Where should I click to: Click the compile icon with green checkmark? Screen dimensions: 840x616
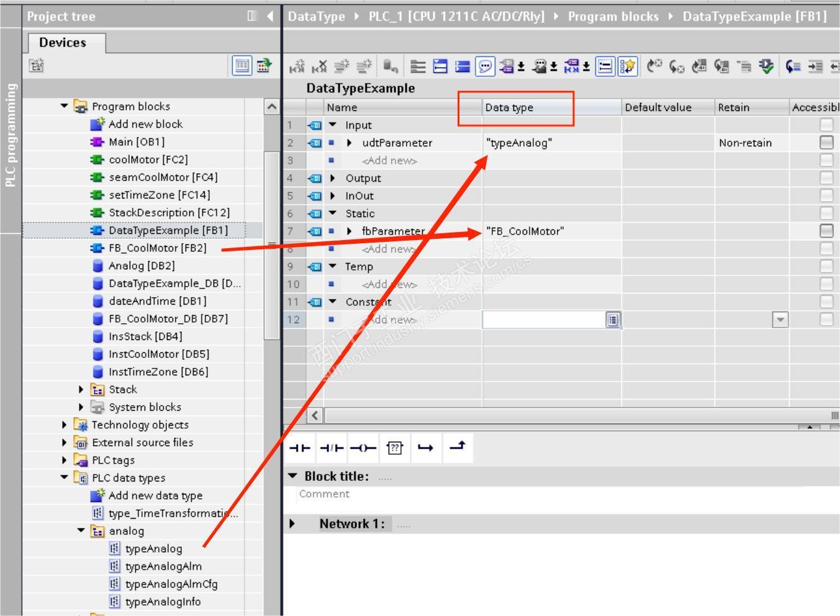pyautogui.click(x=767, y=66)
